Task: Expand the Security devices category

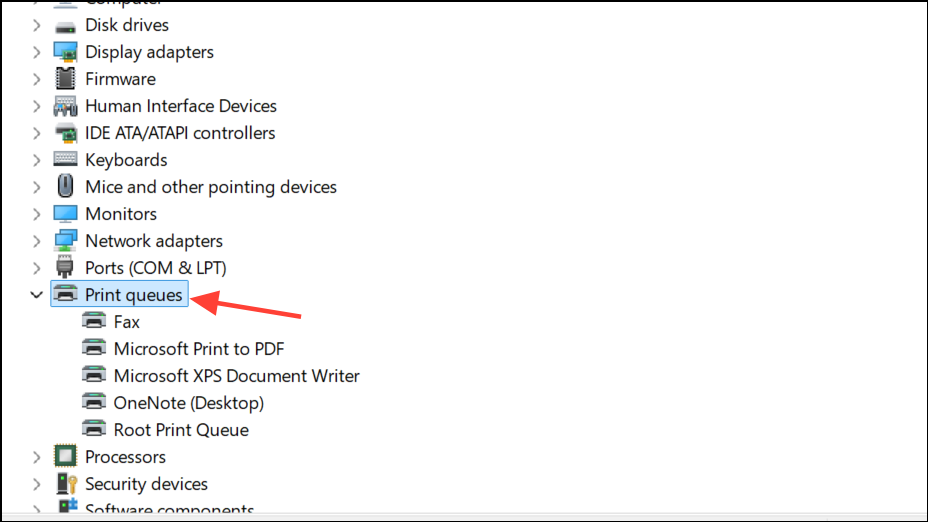Action: [x=37, y=484]
